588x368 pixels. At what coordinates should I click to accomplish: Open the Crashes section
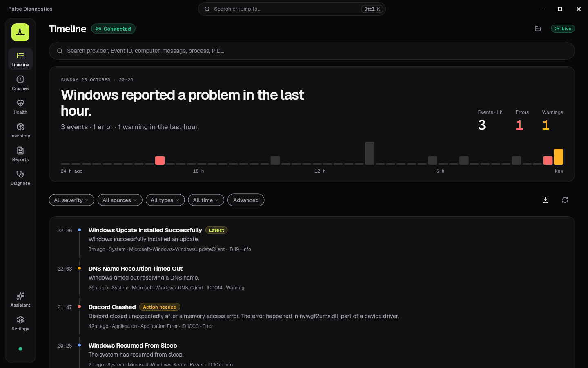[20, 83]
